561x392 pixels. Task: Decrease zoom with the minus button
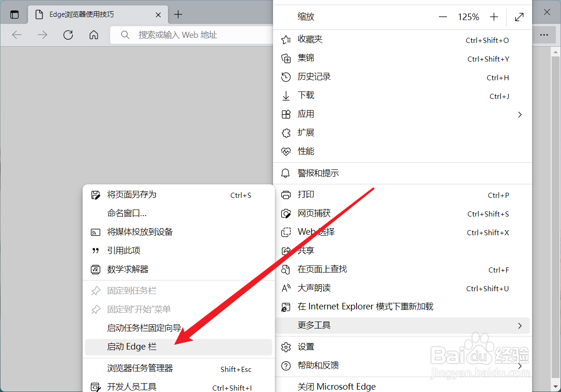(443, 17)
